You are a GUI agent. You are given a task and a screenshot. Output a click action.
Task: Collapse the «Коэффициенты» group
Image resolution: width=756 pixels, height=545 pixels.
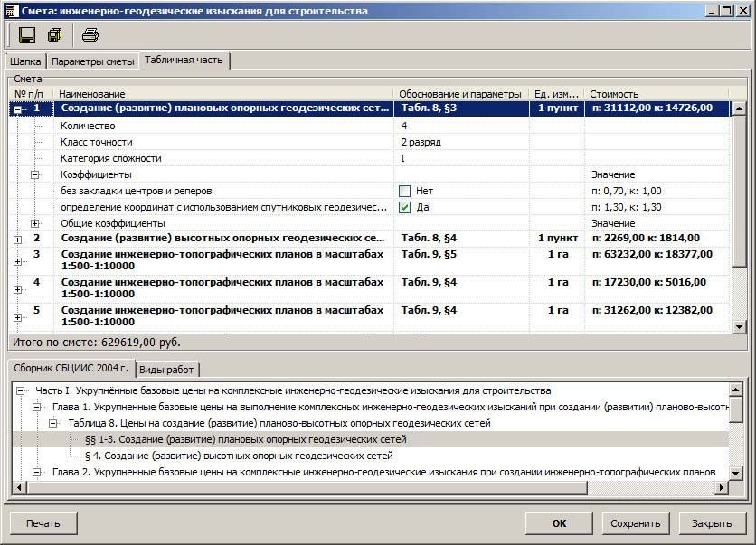[x=34, y=175]
